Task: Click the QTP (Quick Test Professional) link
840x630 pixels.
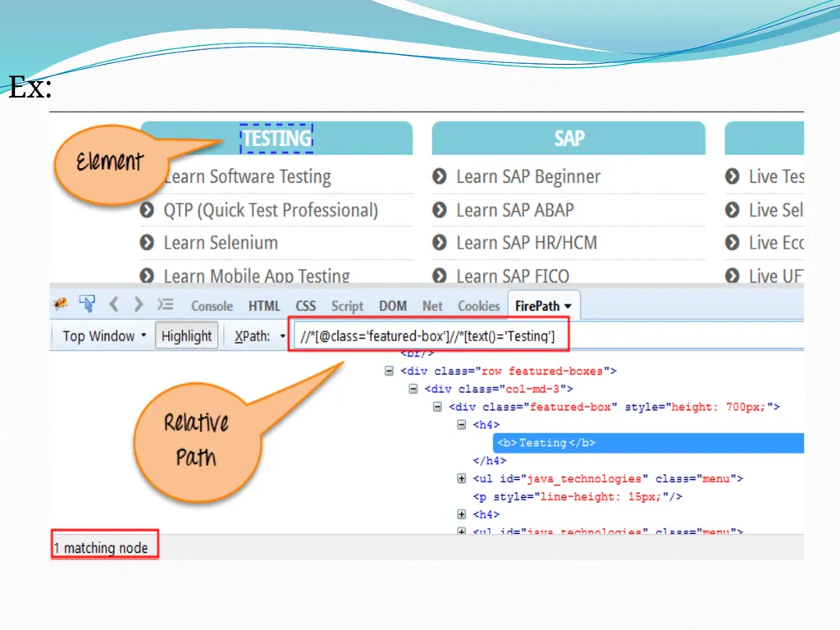Action: click(x=271, y=210)
